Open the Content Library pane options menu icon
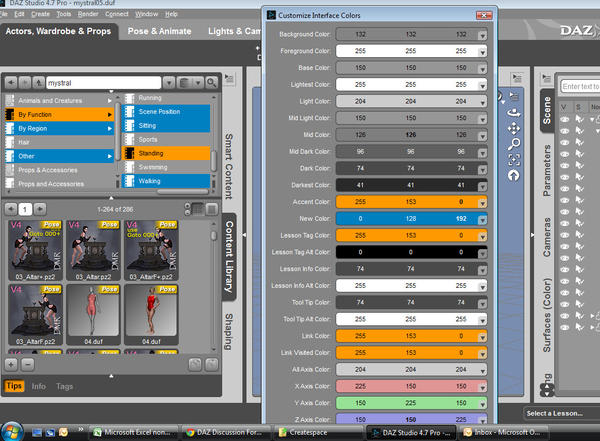 [x=229, y=78]
